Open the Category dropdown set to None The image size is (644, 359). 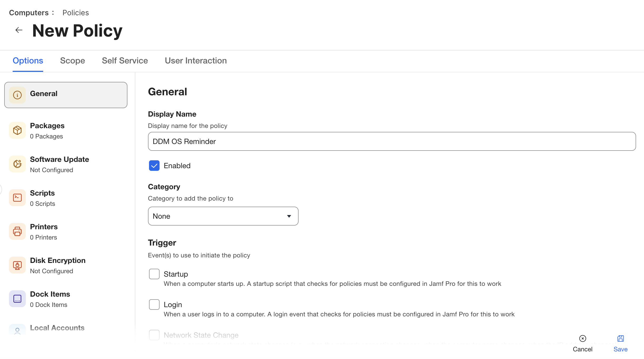pyautogui.click(x=223, y=216)
